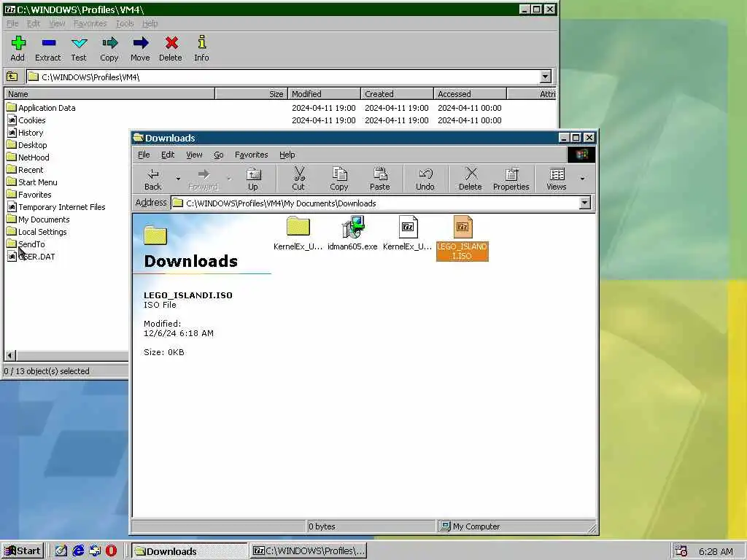Image resolution: width=747 pixels, height=560 pixels.
Task: Open the Views options dropdown arrow
Action: [x=582, y=179]
